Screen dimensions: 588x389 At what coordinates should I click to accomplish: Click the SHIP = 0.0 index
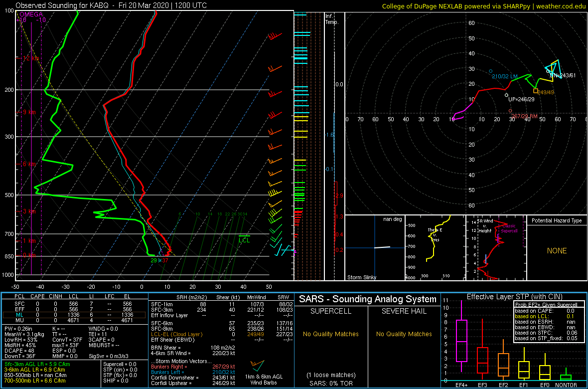pyautogui.click(x=117, y=381)
